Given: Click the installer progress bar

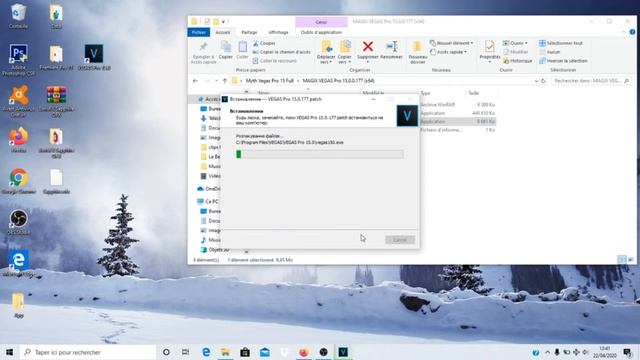Looking at the screenshot, I should pyautogui.click(x=320, y=154).
